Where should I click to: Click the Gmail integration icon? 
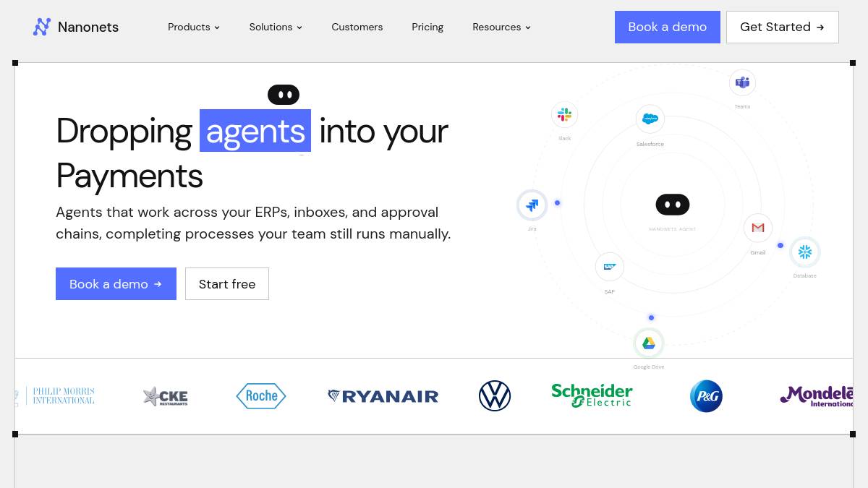[x=758, y=228]
